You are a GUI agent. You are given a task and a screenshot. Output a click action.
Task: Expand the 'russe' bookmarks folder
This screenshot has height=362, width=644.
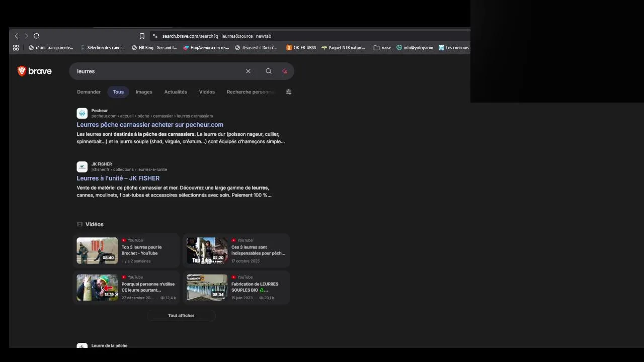click(x=382, y=48)
